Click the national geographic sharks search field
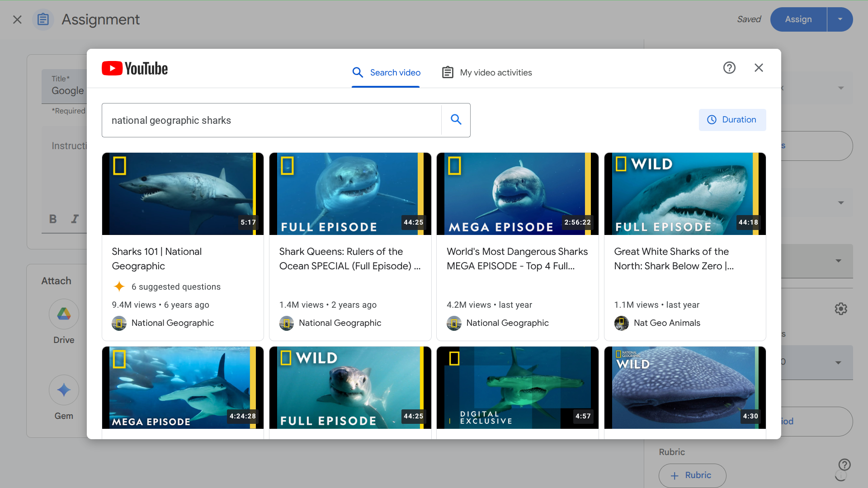 pyautogui.click(x=271, y=120)
